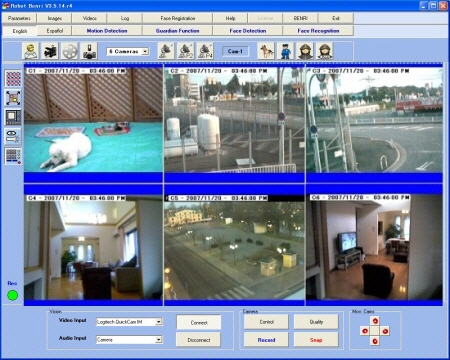Click the C1 timestamp label text

pos(76,71)
